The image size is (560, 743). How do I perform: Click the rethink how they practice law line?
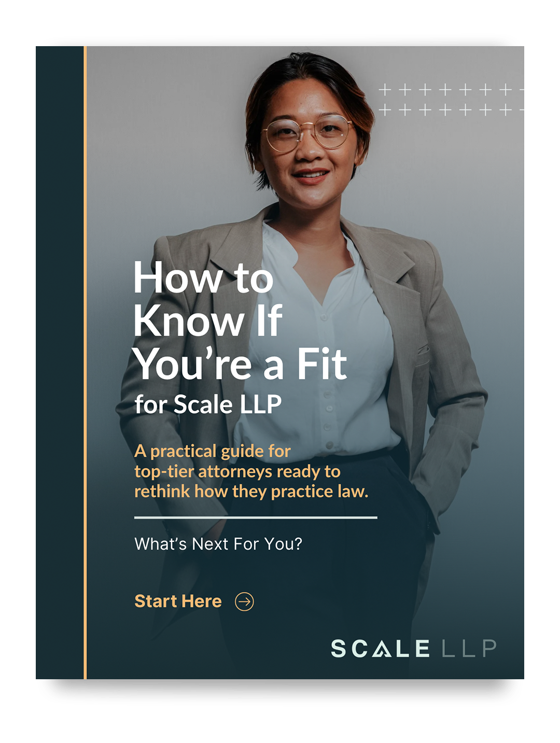point(251,492)
